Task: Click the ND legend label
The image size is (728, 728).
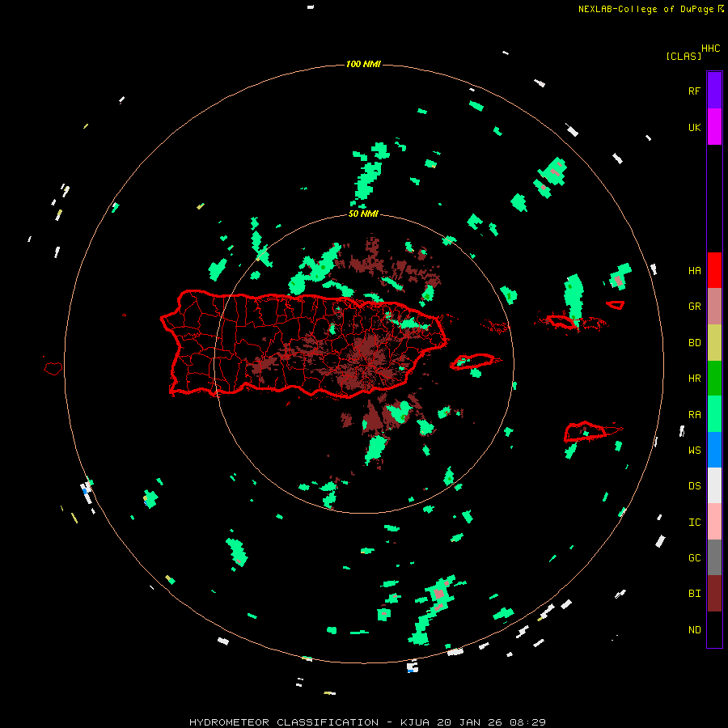Action: [694, 630]
